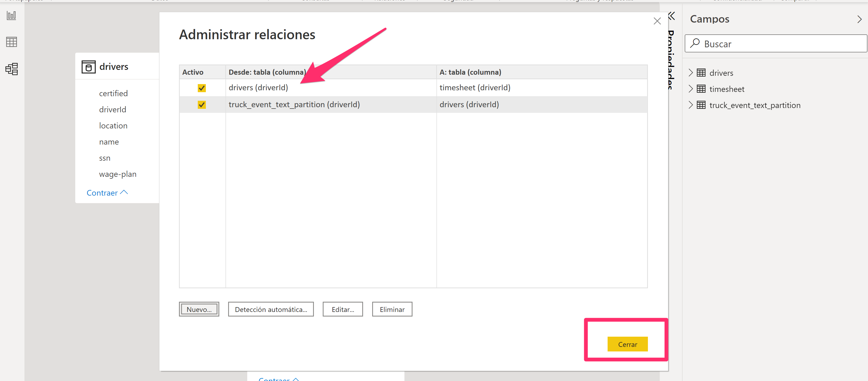Switch to Data view grid icon
868x381 pixels.
(x=12, y=42)
